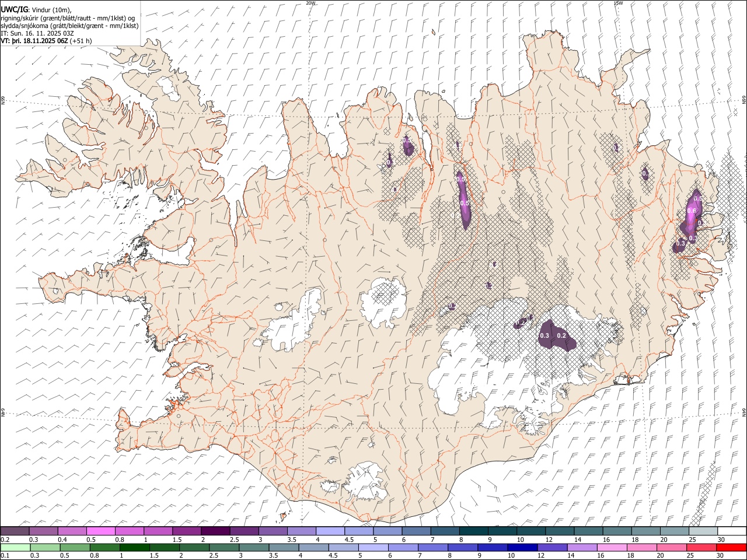
Task: Select pink lower swatch between 18 and 20
Action: 642,547
